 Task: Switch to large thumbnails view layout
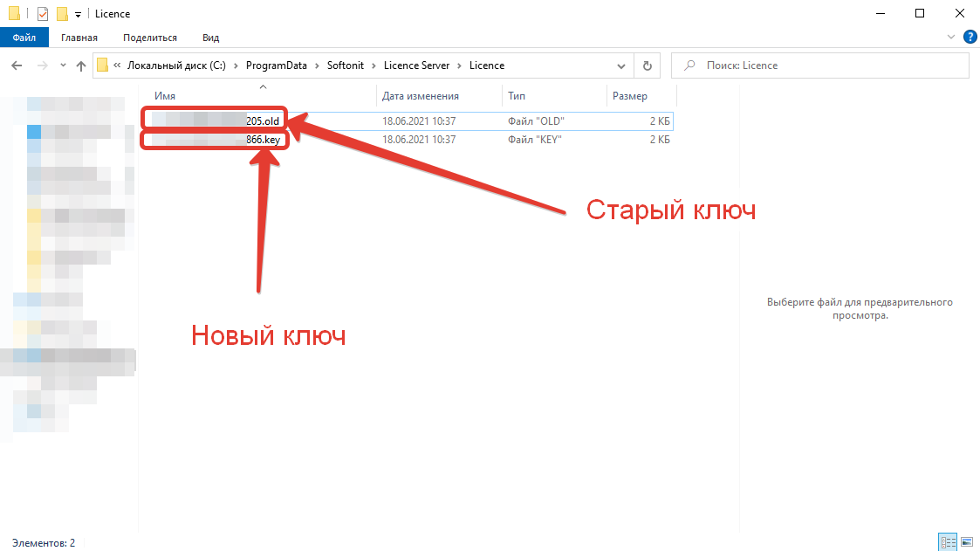[x=967, y=541]
